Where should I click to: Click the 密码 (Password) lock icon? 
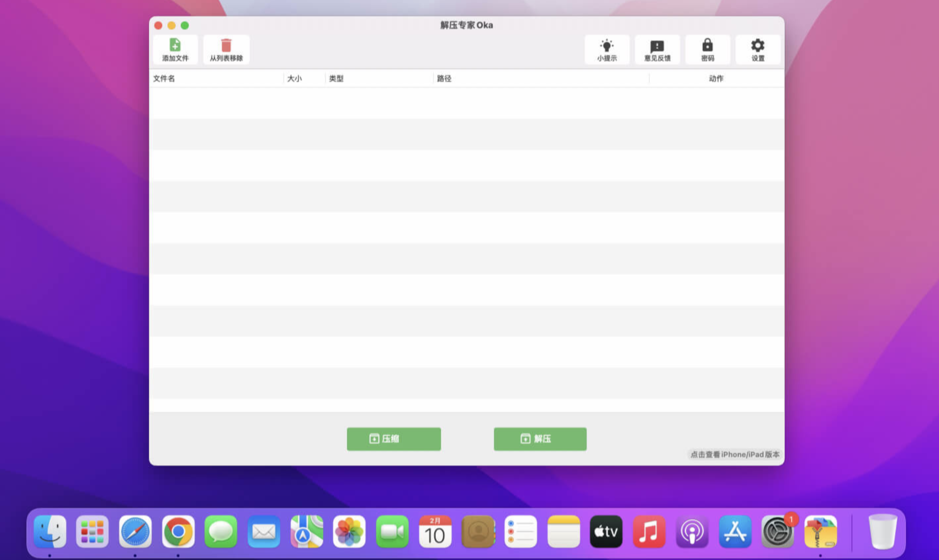pos(708,49)
